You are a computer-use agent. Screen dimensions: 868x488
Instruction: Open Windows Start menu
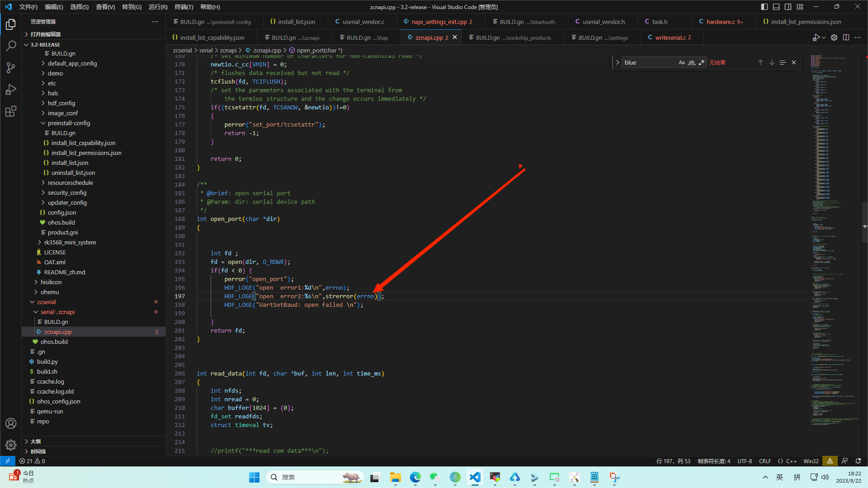tap(254, 477)
